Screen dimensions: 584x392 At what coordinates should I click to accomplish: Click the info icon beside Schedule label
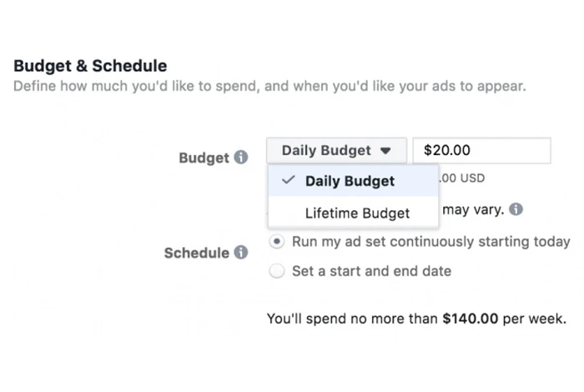(x=240, y=253)
